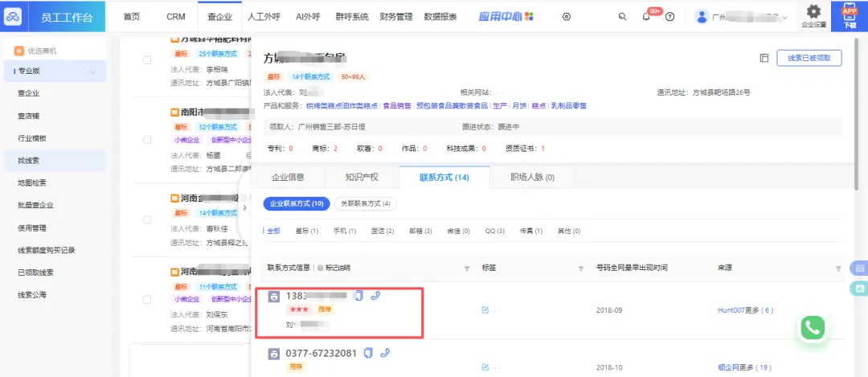The width and height of the screenshot is (868, 377).
Task: Open 群呼系统 in the top navigation
Action: (x=352, y=17)
